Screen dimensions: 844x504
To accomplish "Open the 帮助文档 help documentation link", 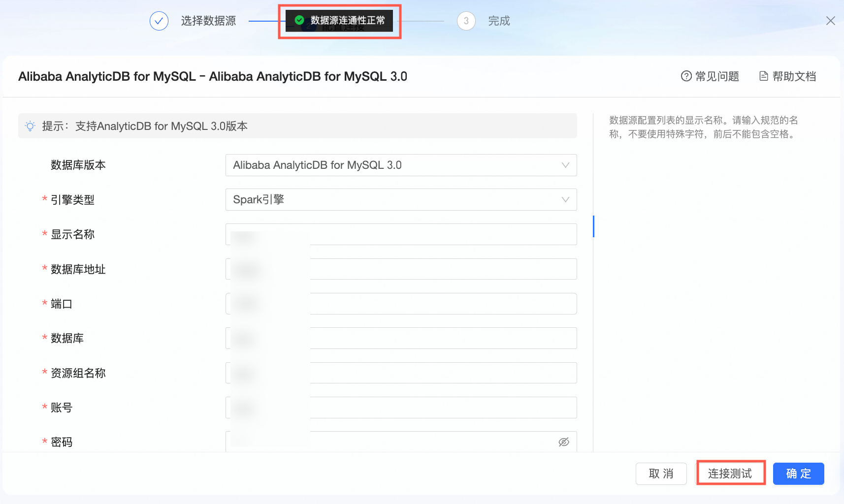I will [x=788, y=76].
